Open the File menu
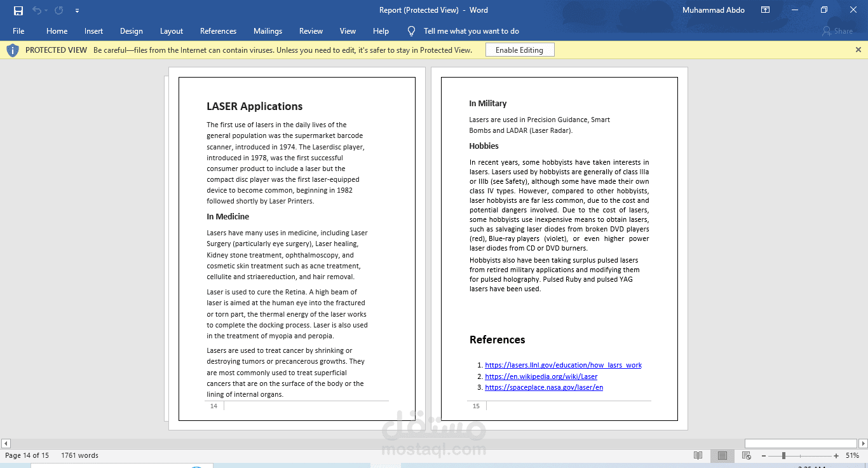Viewport: 868px width, 468px height. coord(18,31)
